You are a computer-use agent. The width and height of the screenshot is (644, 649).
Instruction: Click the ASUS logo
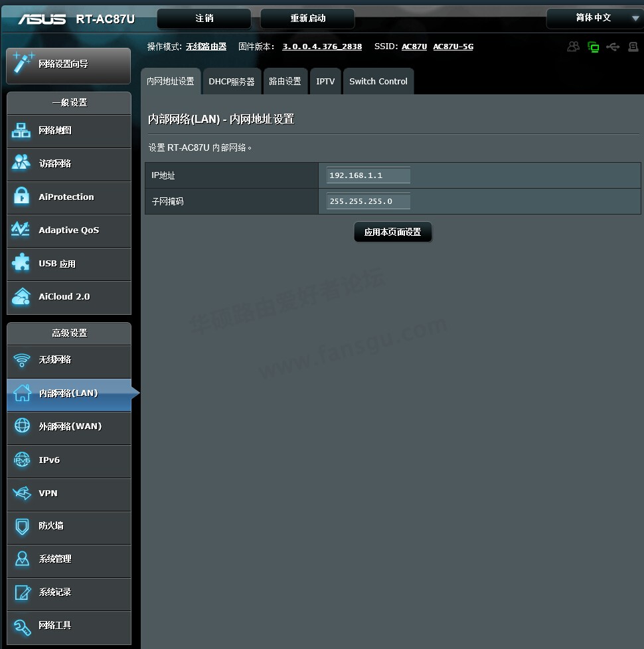coord(42,19)
